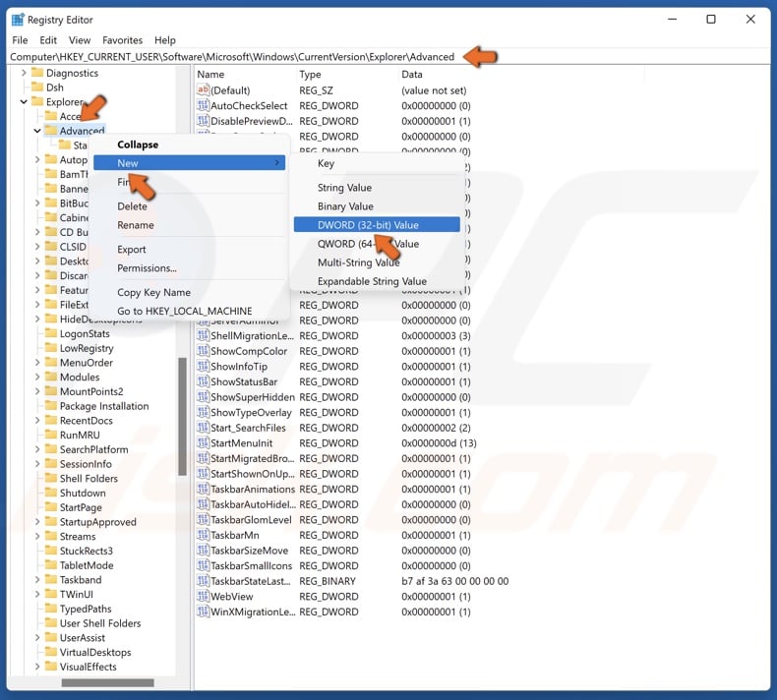The width and height of the screenshot is (777, 700).
Task: Click the StartMenuInit value icon
Action: tap(203, 442)
